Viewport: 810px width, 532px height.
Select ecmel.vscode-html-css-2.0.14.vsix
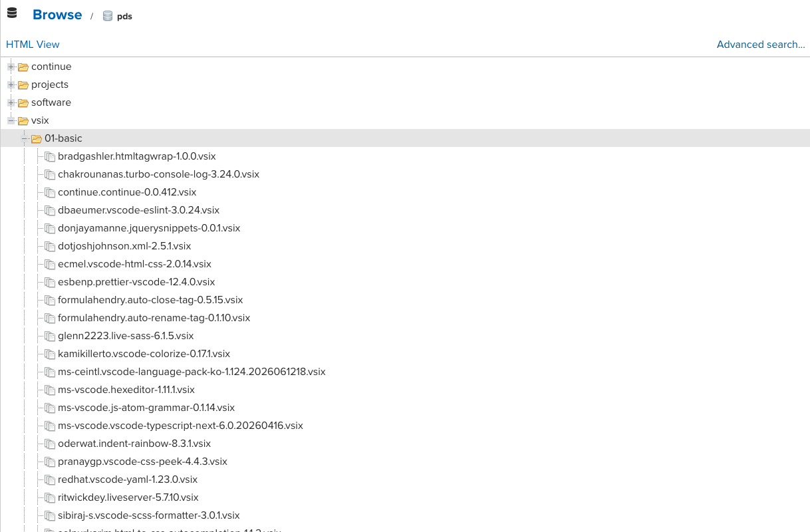click(134, 264)
